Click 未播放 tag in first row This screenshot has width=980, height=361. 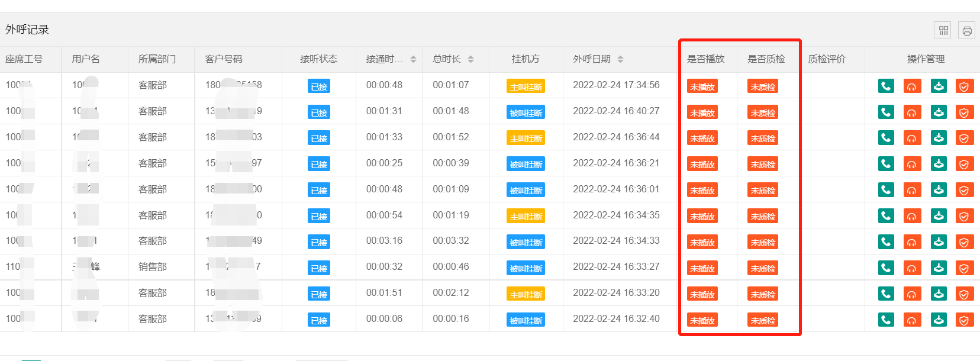pos(702,87)
